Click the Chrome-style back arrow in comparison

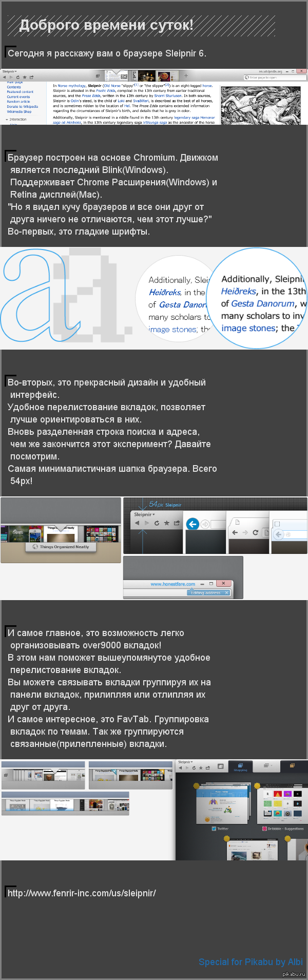click(x=235, y=532)
